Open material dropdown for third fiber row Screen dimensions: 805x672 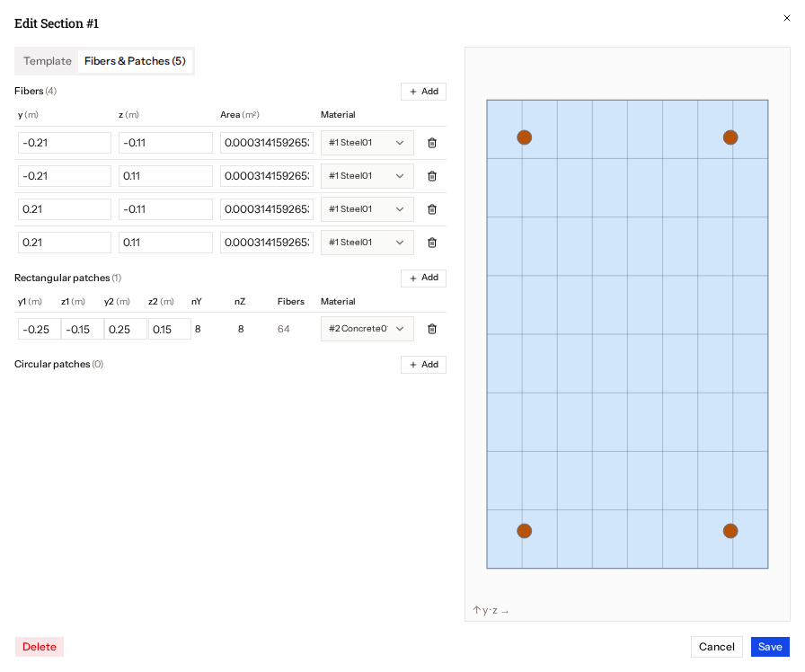click(x=367, y=209)
